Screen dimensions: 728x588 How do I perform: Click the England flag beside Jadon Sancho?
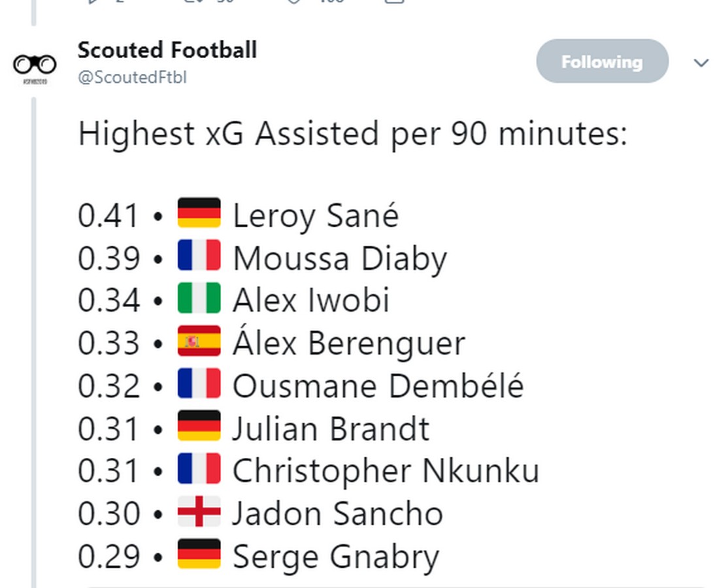click(x=199, y=512)
